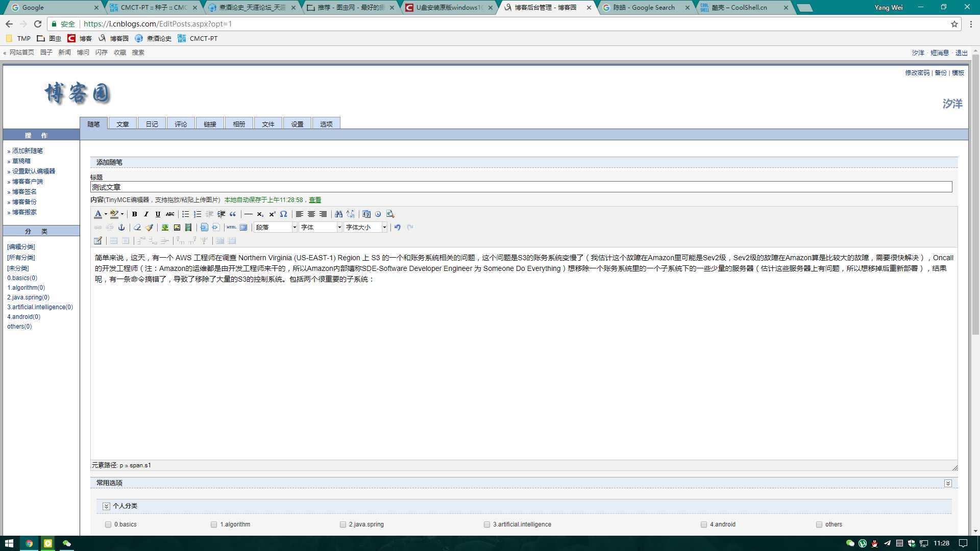
Task: Open preview with magnifier page icon
Action: coord(390,214)
